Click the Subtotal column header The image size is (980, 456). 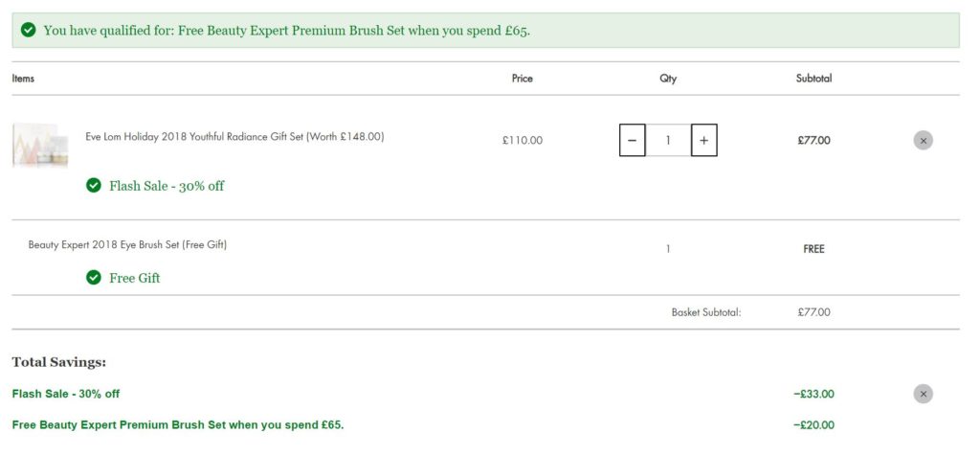[x=813, y=79]
